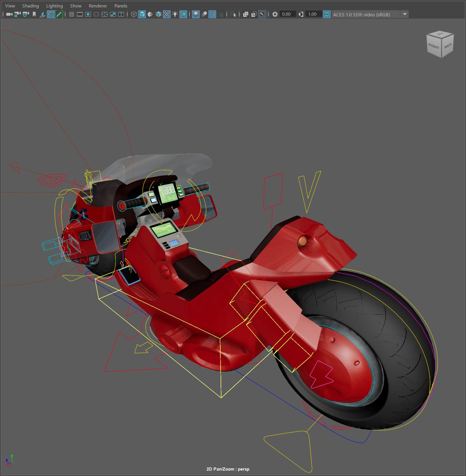
Task: Open Camera Attributes with gear-camera icon
Action: [26, 14]
